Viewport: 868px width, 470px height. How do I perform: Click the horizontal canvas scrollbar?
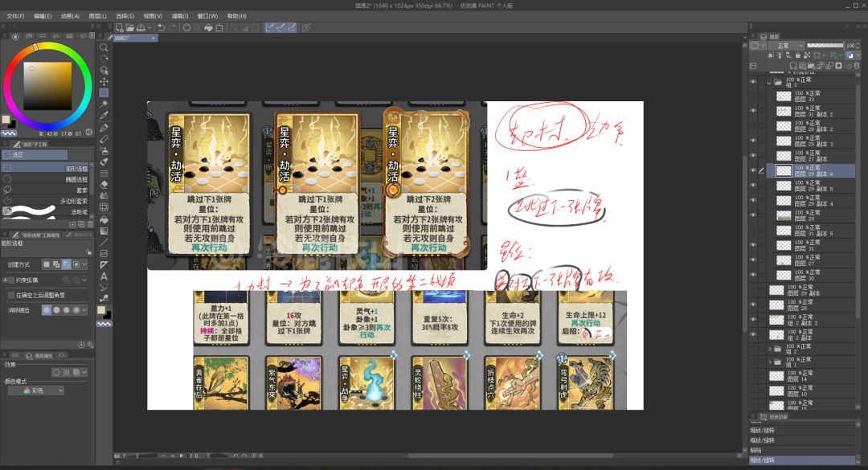point(510,456)
